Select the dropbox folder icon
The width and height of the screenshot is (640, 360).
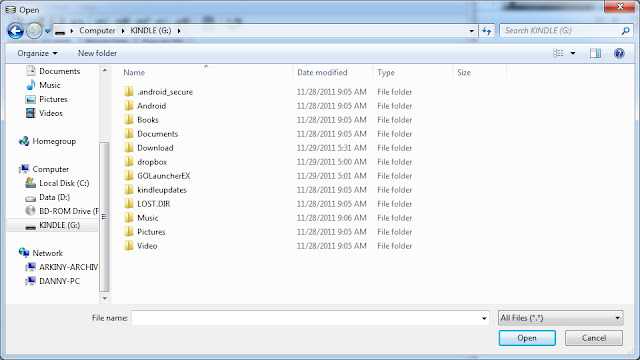[x=129, y=162]
